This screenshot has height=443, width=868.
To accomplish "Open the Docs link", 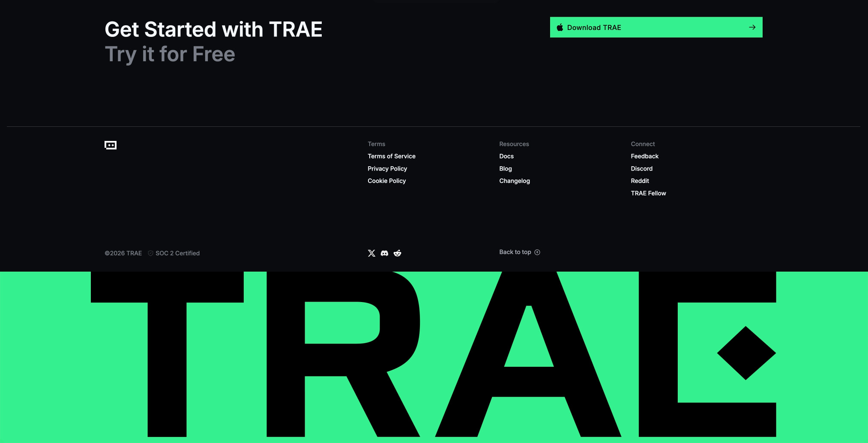I will pos(506,156).
